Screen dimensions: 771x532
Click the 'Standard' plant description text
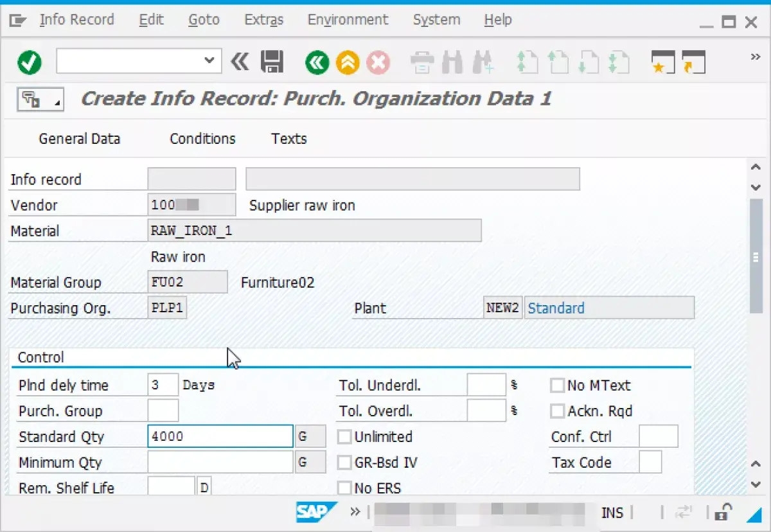[556, 308]
